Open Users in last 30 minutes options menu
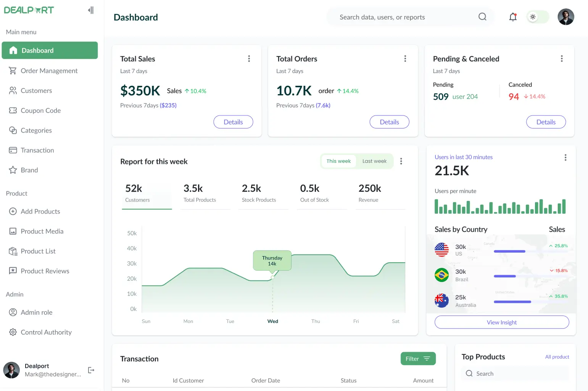Image resolution: width=588 pixels, height=391 pixels. pos(565,157)
